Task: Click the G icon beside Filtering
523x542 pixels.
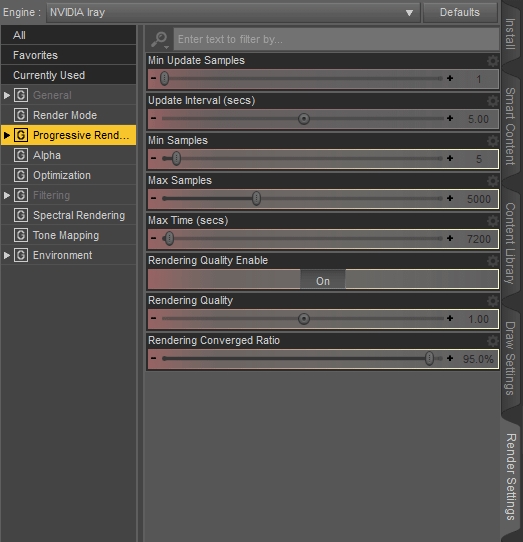Action: (21, 195)
